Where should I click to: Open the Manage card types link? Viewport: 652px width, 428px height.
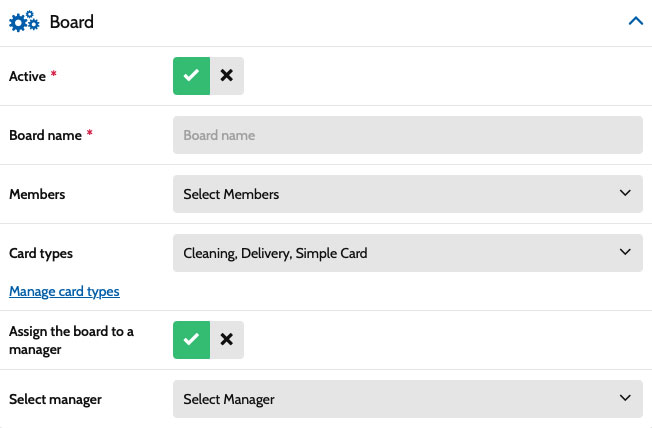click(64, 292)
